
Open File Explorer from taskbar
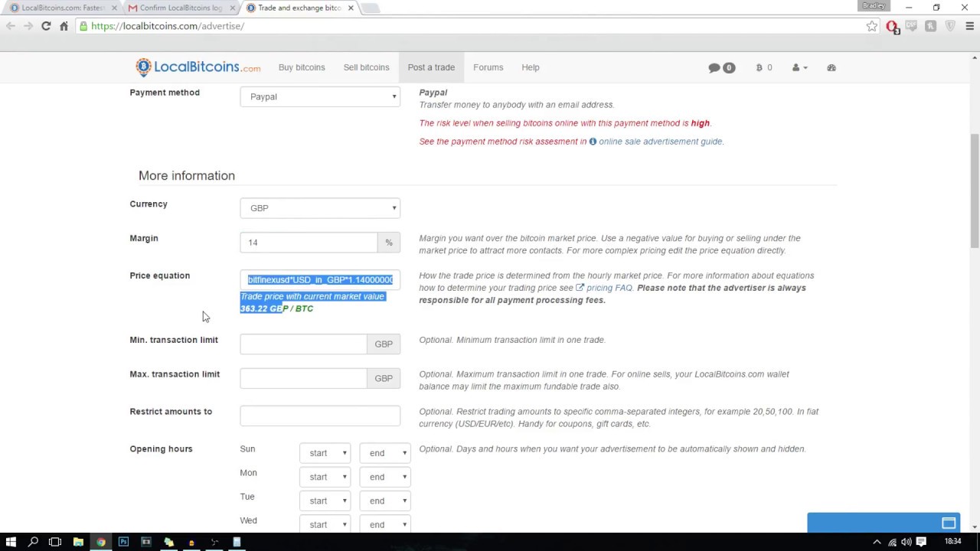tap(78, 542)
